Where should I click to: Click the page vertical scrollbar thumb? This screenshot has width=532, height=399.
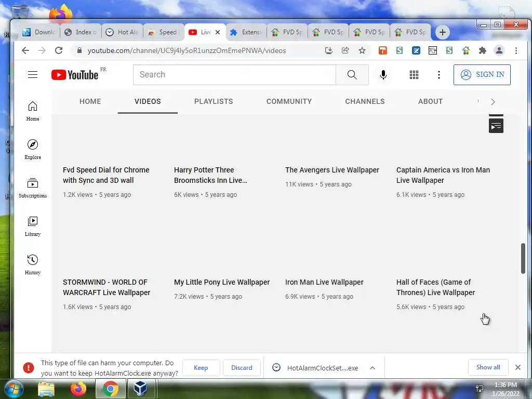click(523, 258)
